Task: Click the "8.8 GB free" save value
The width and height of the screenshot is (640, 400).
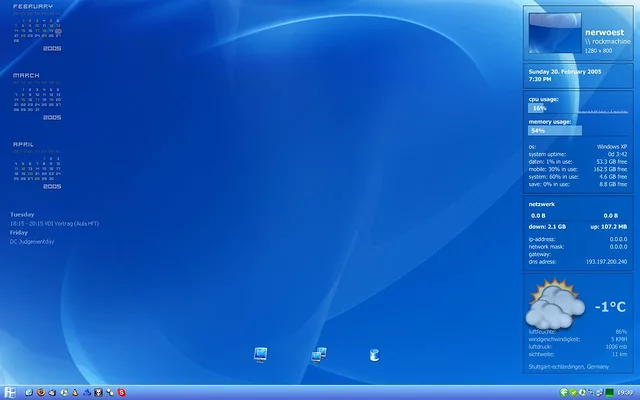Action: pyautogui.click(x=613, y=184)
